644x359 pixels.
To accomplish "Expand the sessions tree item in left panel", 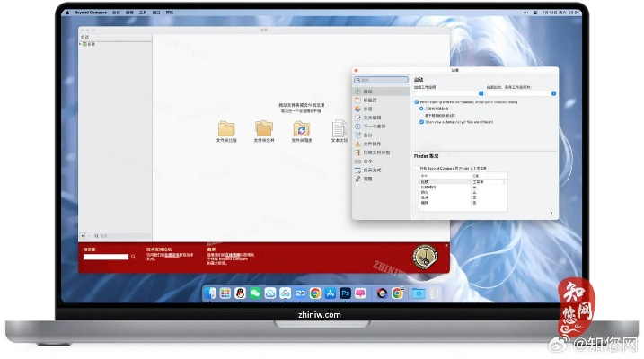I will point(80,43).
